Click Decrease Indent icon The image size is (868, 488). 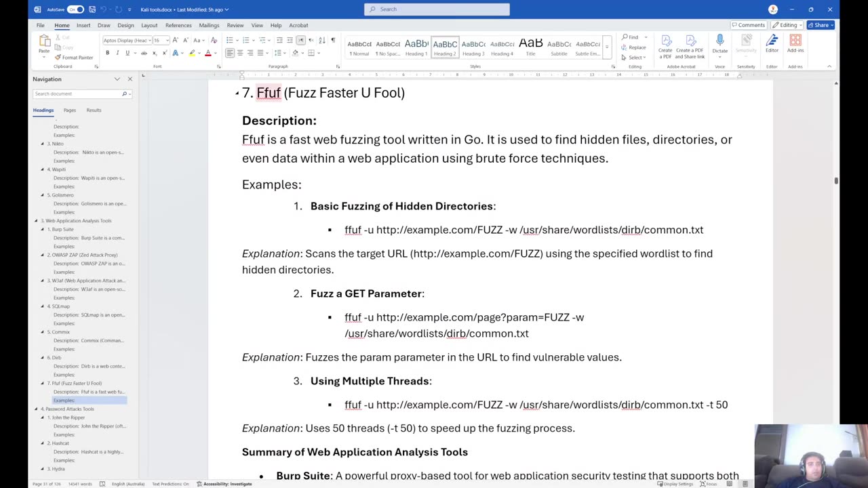[279, 41]
